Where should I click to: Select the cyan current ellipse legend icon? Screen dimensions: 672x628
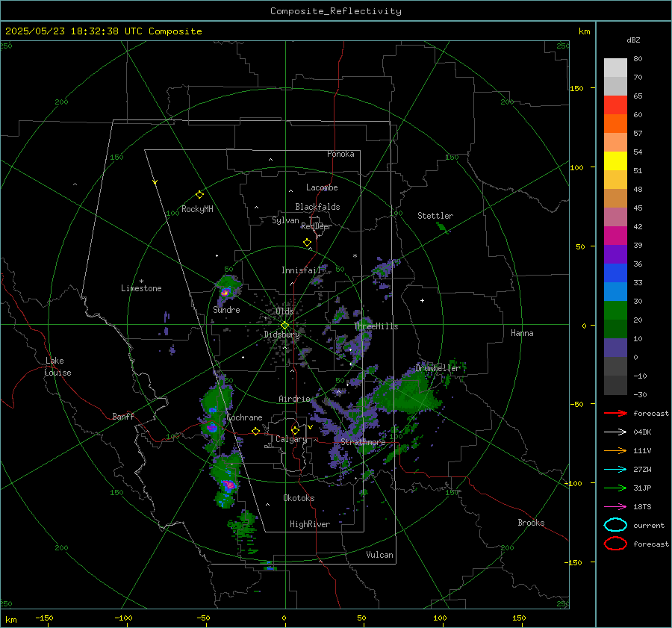(x=615, y=525)
